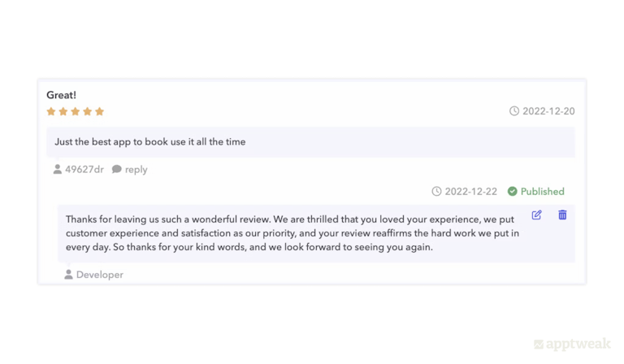Click the clock icon next to 2022-12-22
The height and width of the screenshot is (364, 624).
436,192
